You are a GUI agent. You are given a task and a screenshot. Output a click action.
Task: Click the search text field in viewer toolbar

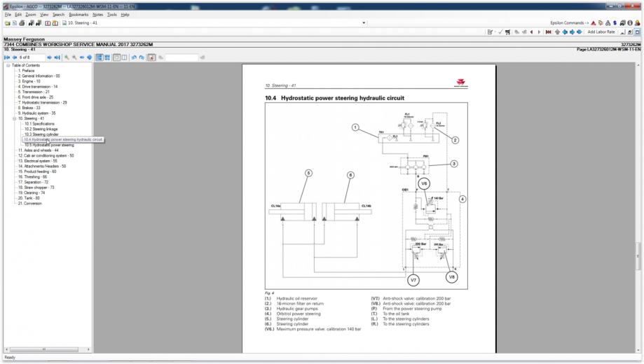(181, 57)
